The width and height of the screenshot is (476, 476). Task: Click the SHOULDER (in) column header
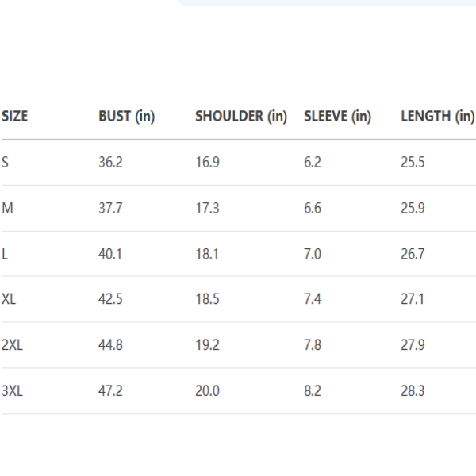[240, 117]
